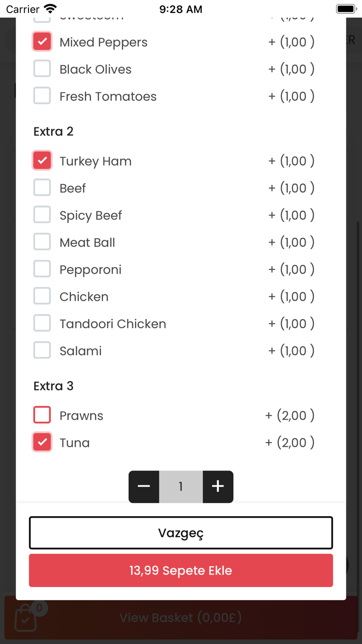The width and height of the screenshot is (362, 644).
Task: Select the Spicy Beef checkbox
Action: point(42,215)
